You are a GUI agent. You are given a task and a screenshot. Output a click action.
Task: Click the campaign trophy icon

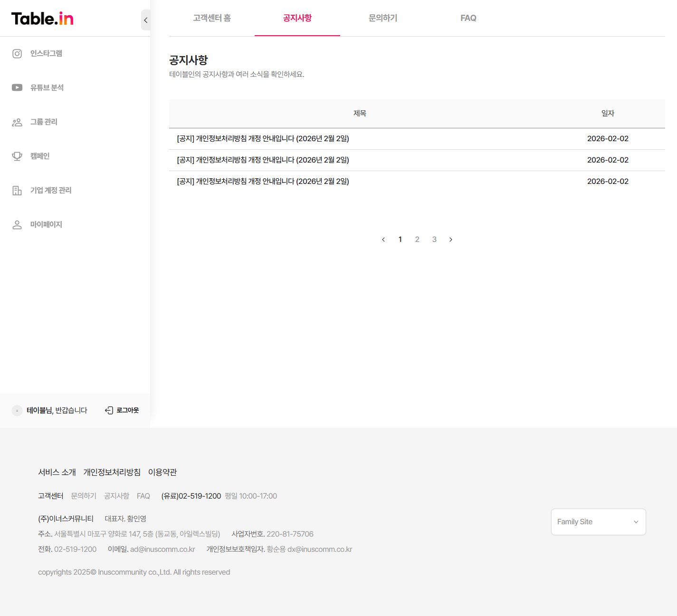pyautogui.click(x=17, y=156)
